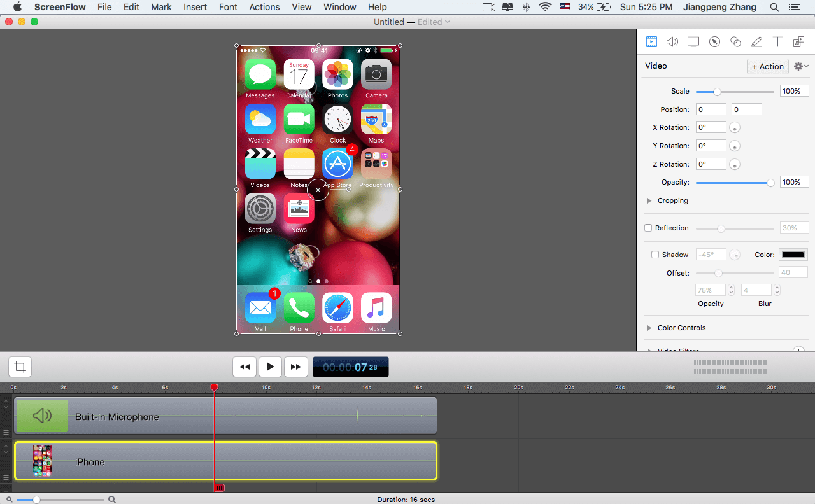Select the Crop tool above the timeline
This screenshot has height=504, width=815.
pyautogui.click(x=19, y=367)
